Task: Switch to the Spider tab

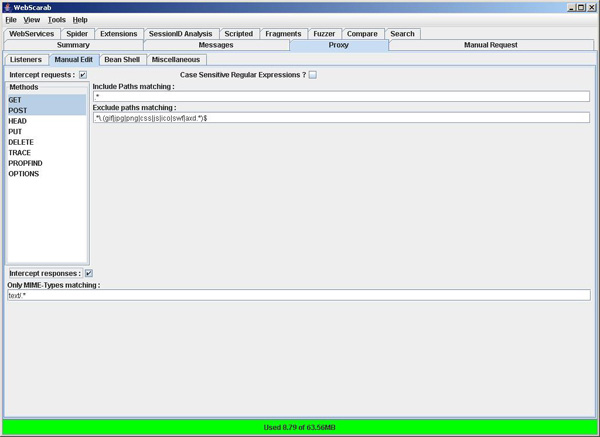Action: [x=77, y=34]
